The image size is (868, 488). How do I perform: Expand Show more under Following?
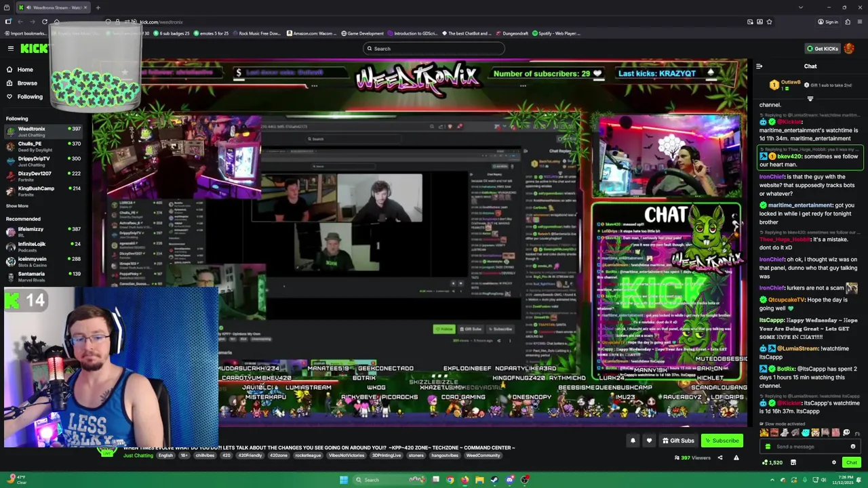18,206
